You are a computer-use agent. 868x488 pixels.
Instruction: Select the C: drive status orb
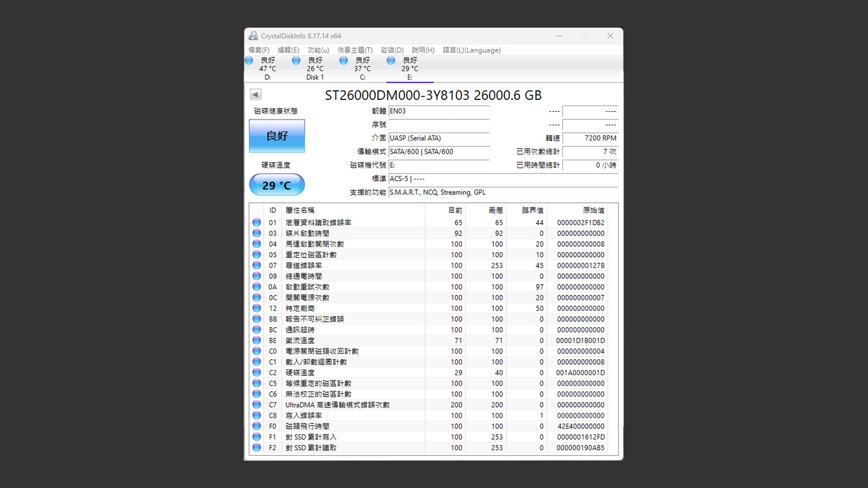point(344,61)
